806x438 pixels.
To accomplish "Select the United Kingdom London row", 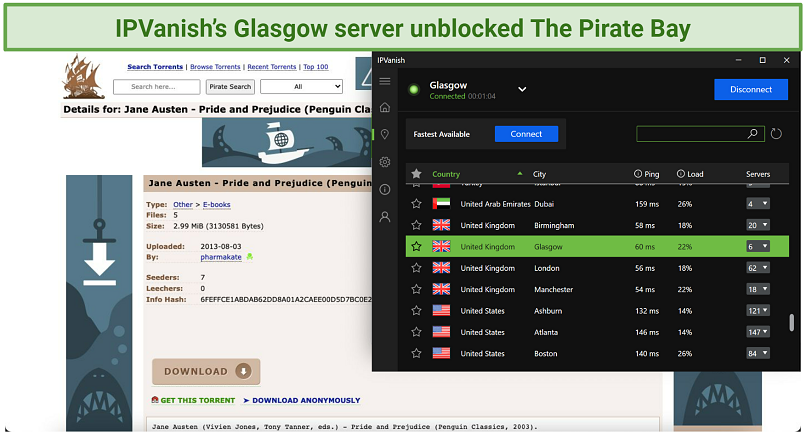I will point(597,268).
